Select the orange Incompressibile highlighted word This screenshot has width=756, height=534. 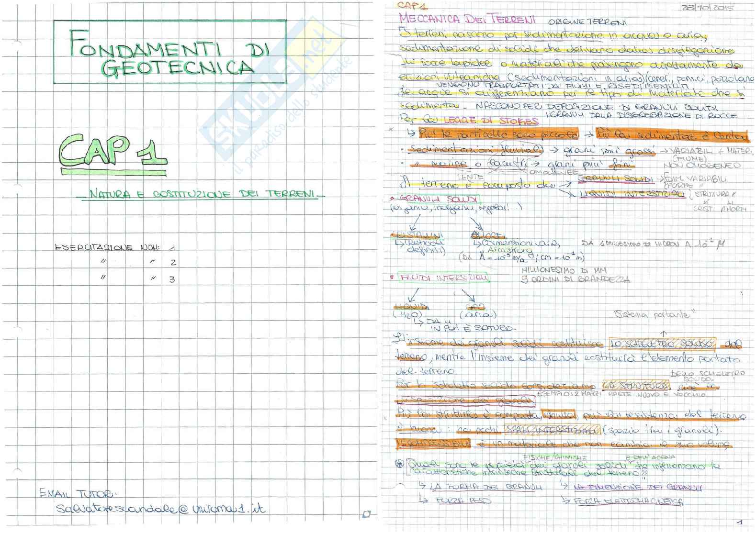433,444
